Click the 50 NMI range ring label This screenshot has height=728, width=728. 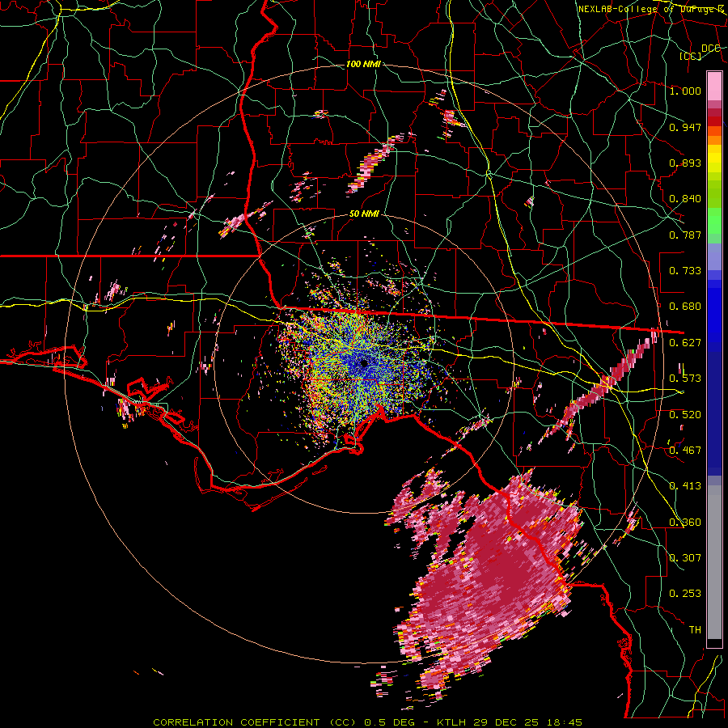pos(364,214)
